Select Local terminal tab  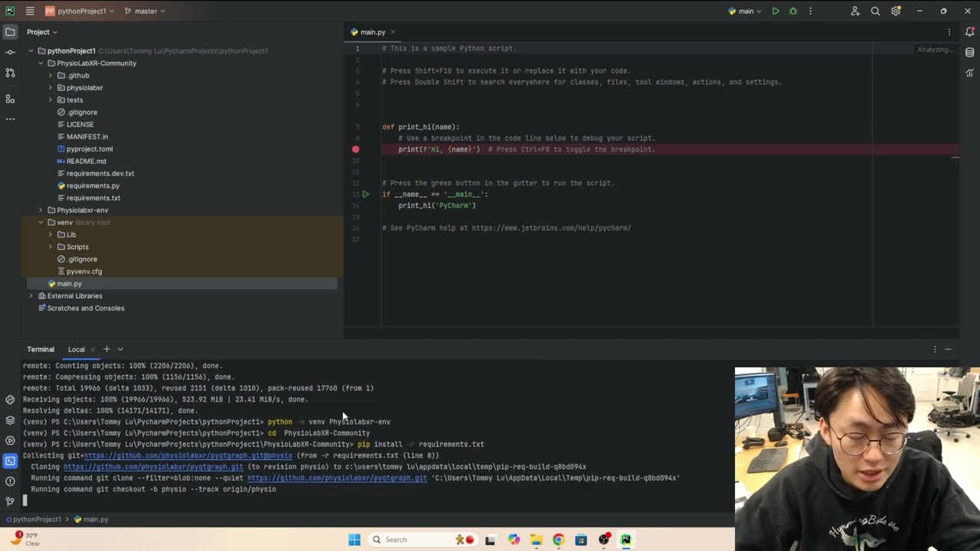coord(76,349)
